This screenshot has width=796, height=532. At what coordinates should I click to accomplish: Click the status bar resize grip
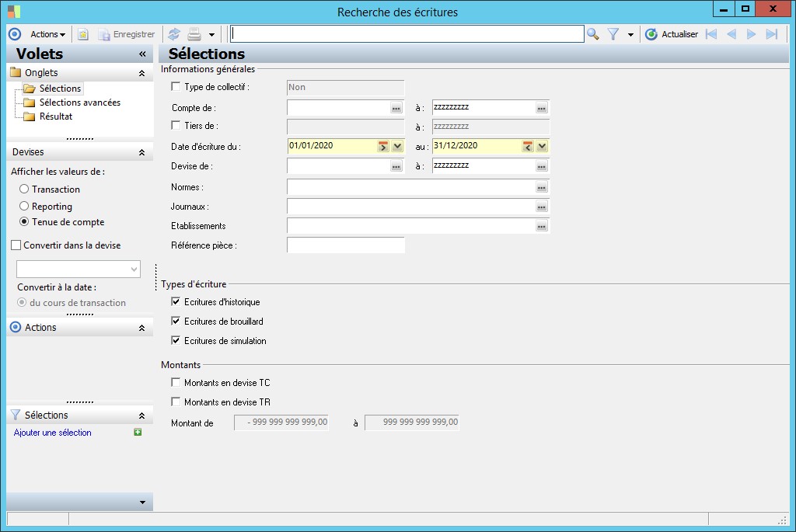pyautogui.click(x=782, y=520)
